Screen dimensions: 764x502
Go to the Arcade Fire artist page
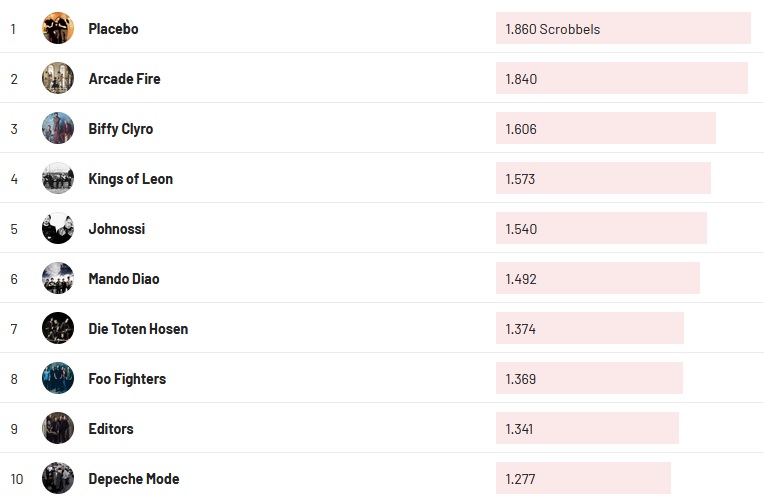click(x=124, y=79)
